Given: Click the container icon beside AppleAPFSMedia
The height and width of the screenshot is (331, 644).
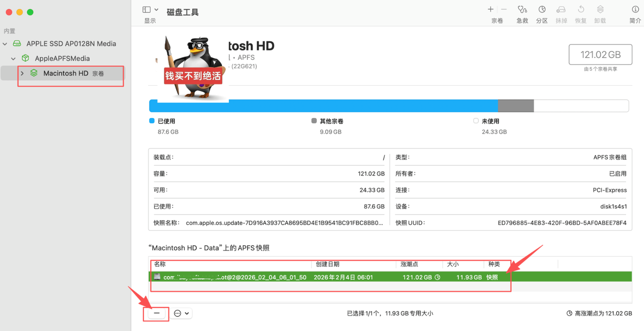Looking at the screenshot, I should pyautogui.click(x=25, y=58).
